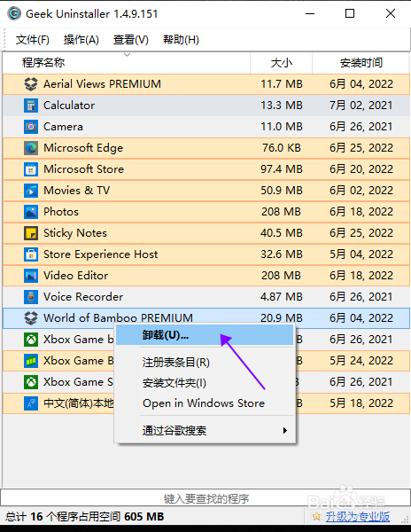This screenshot has width=411, height=532.
Task: Open the 操作(A) menu
Action: pos(81,40)
